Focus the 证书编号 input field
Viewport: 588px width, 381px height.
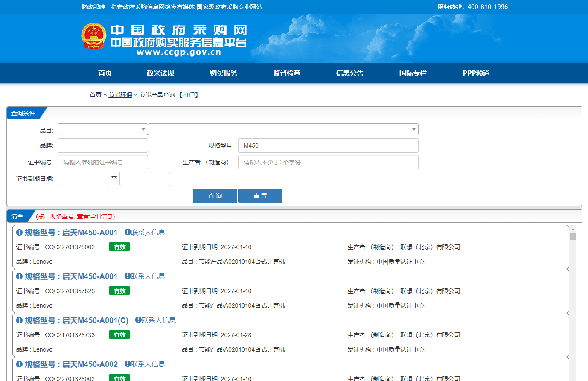[103, 162]
